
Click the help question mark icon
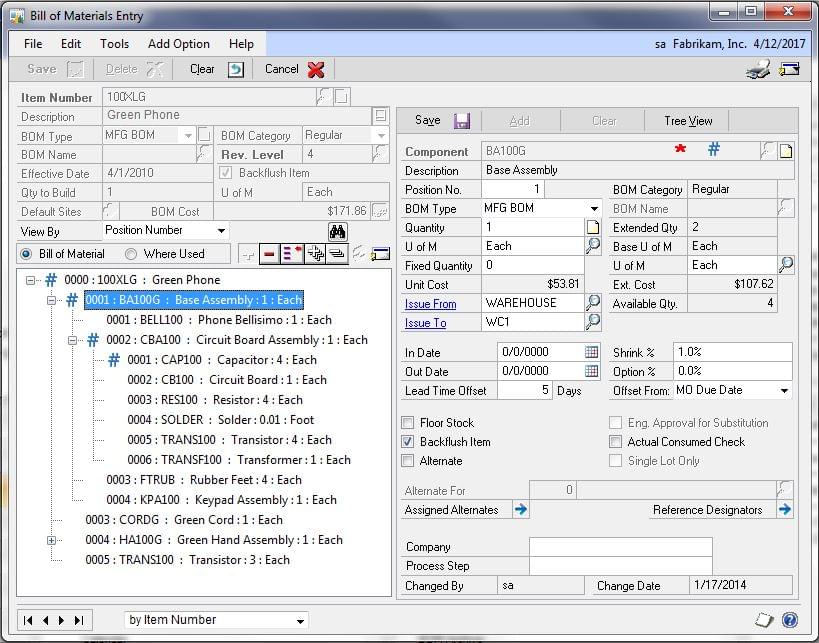click(789, 620)
